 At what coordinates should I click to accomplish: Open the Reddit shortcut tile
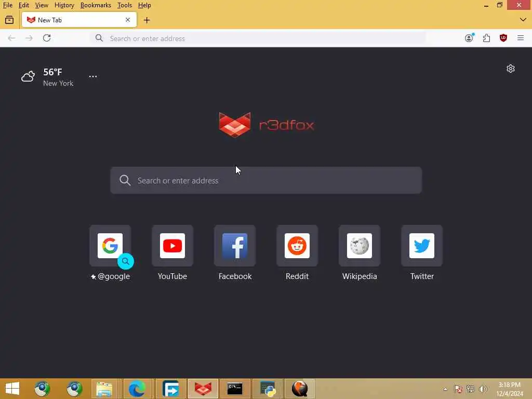coord(297,246)
